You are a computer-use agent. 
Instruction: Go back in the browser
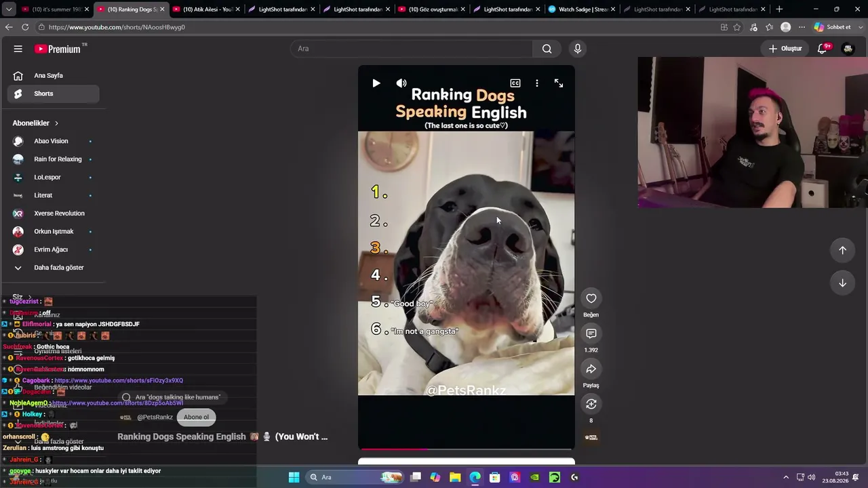(9, 27)
